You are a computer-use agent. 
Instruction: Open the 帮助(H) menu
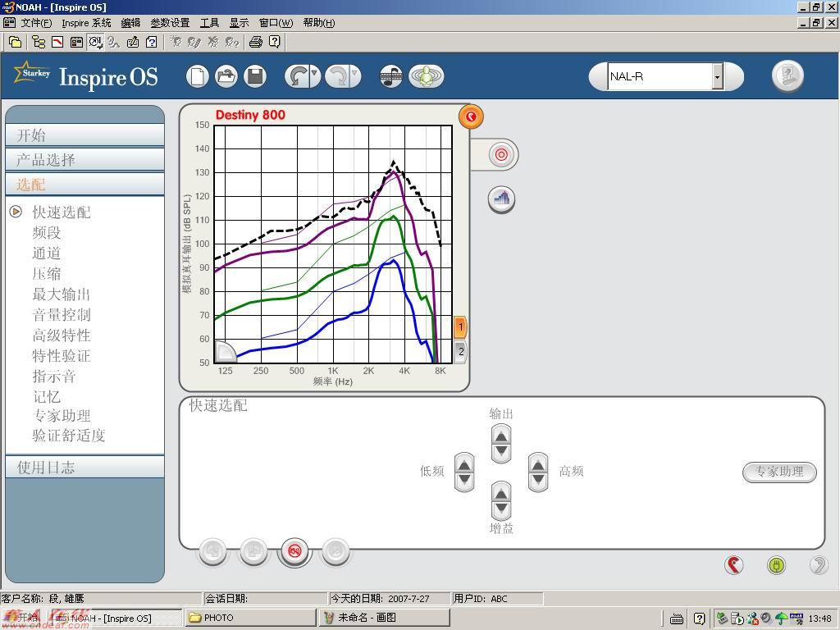click(x=319, y=23)
